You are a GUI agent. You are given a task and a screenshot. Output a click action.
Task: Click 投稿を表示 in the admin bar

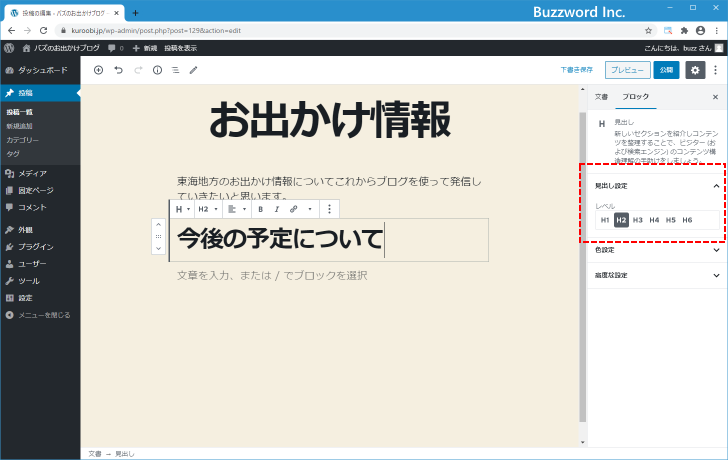click(x=181, y=48)
